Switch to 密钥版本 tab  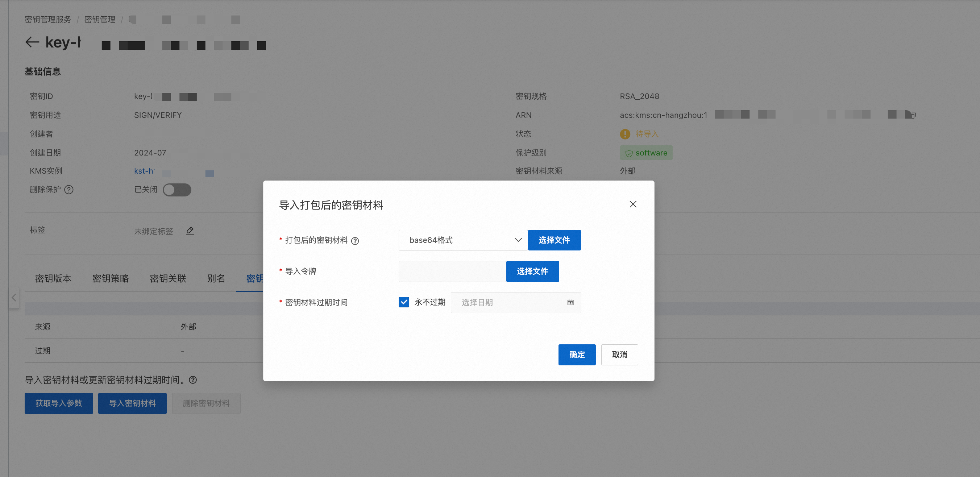(53, 278)
